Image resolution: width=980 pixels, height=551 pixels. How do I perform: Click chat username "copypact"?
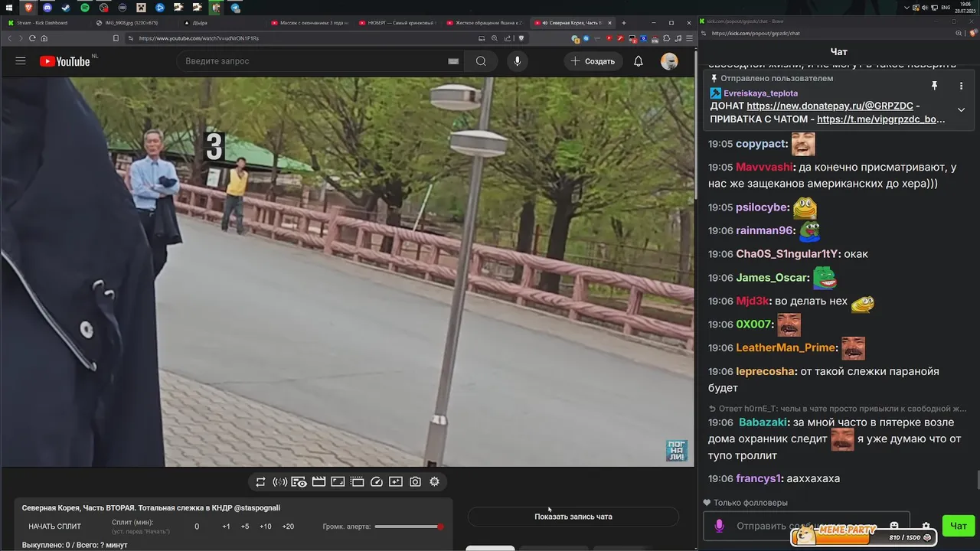(x=762, y=144)
